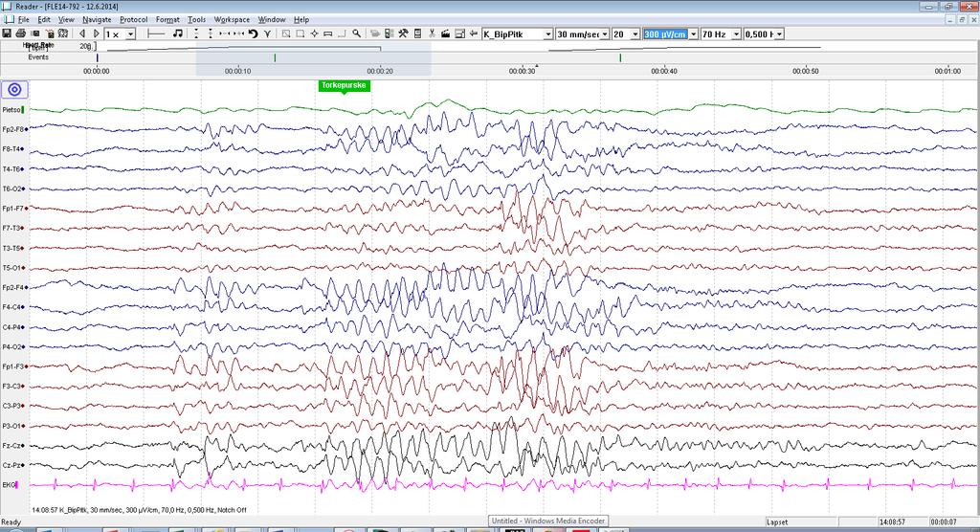Click the music note audio icon
This screenshot has width=980, height=532.
(177, 33)
